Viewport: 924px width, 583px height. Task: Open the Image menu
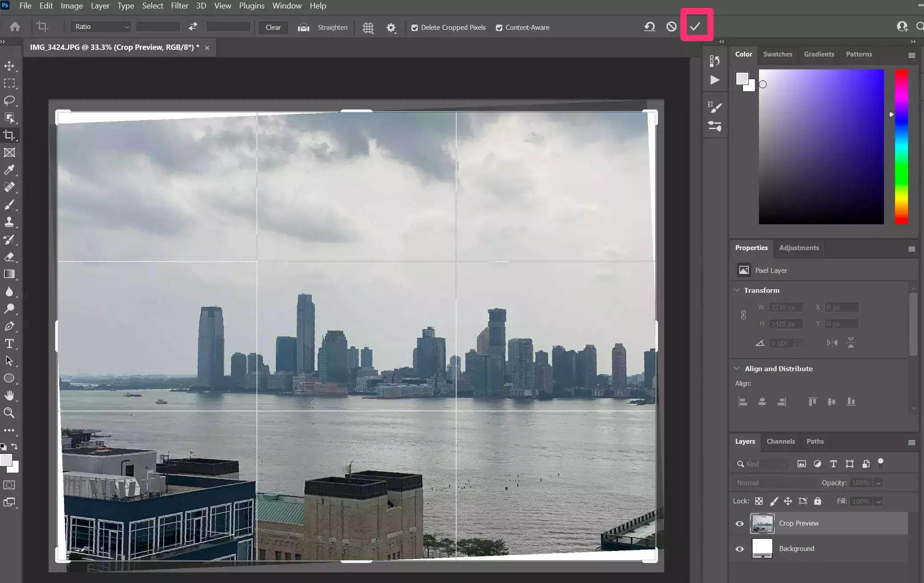[x=72, y=6]
